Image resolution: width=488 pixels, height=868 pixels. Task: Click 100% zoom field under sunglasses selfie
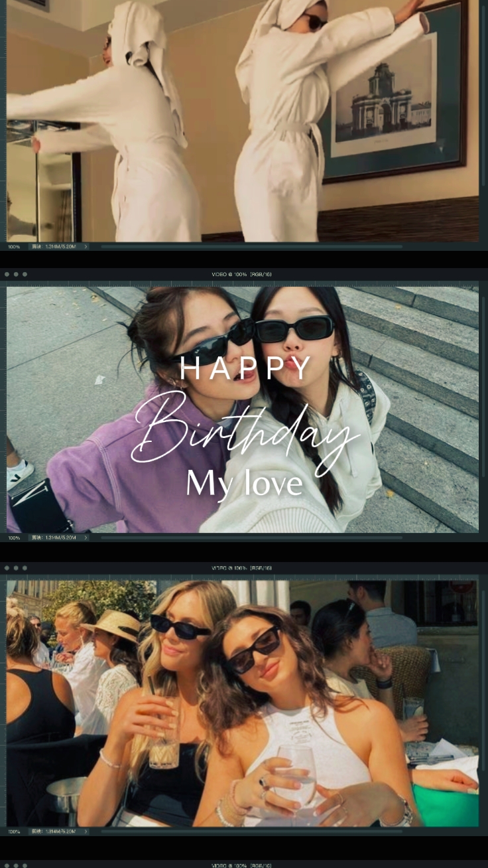coord(14,538)
